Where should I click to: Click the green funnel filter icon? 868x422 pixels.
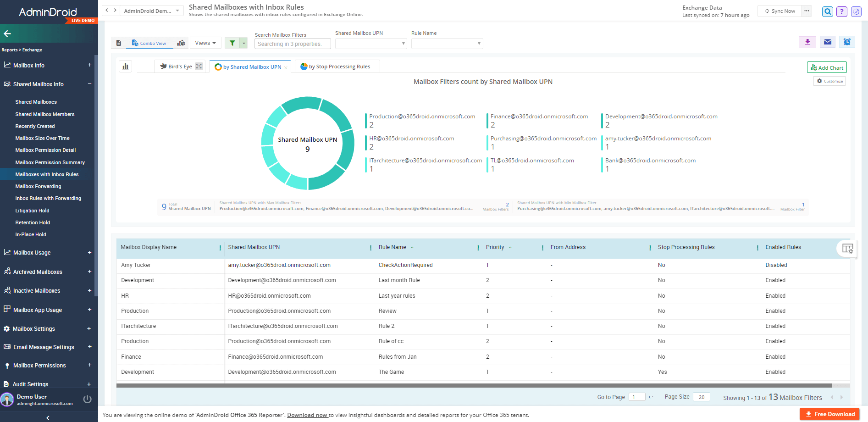232,43
